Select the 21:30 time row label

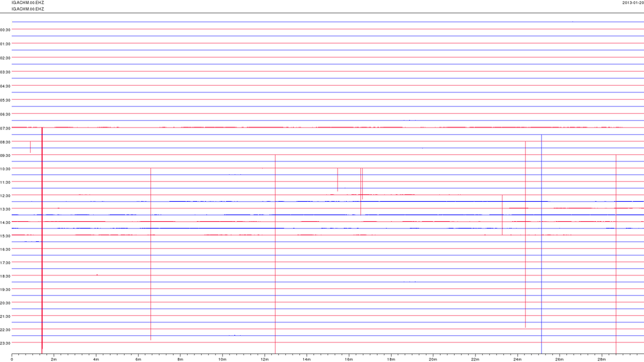click(5, 316)
